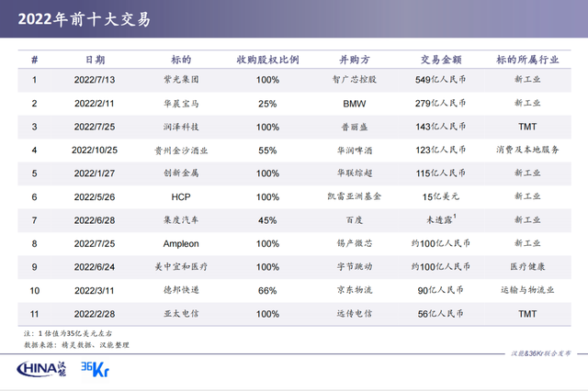Click amount '56亿人民币'
The width and height of the screenshot is (588, 391).
(441, 314)
